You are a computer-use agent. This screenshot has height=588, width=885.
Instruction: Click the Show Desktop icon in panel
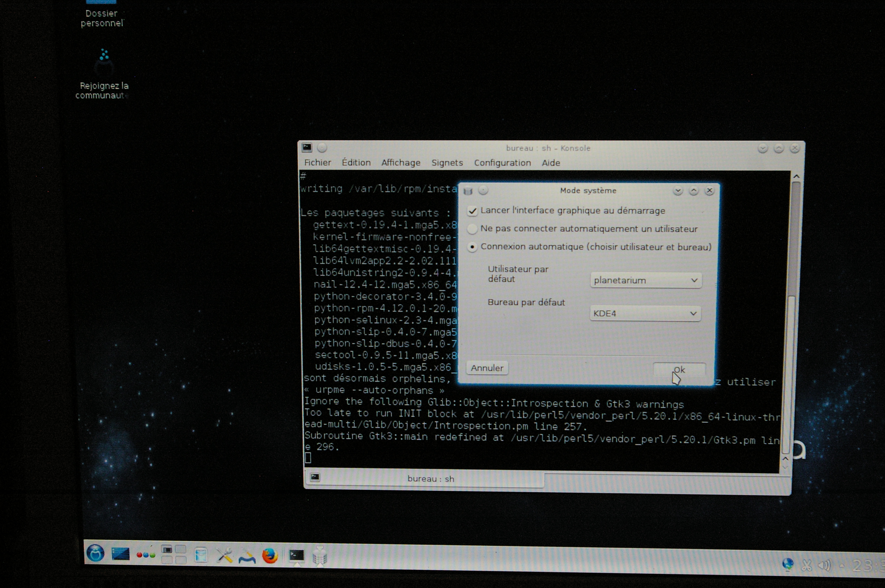(120, 554)
